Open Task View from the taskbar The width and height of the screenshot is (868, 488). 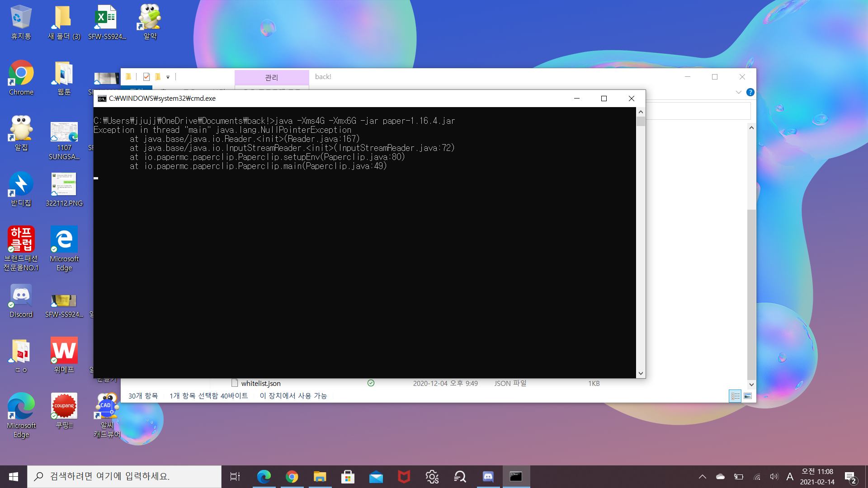click(x=235, y=477)
